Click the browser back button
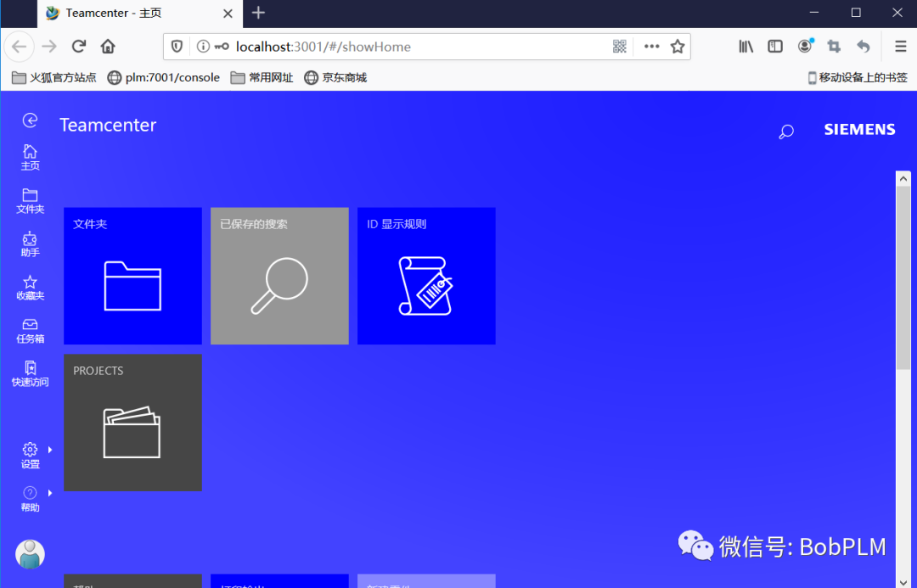 (x=20, y=46)
